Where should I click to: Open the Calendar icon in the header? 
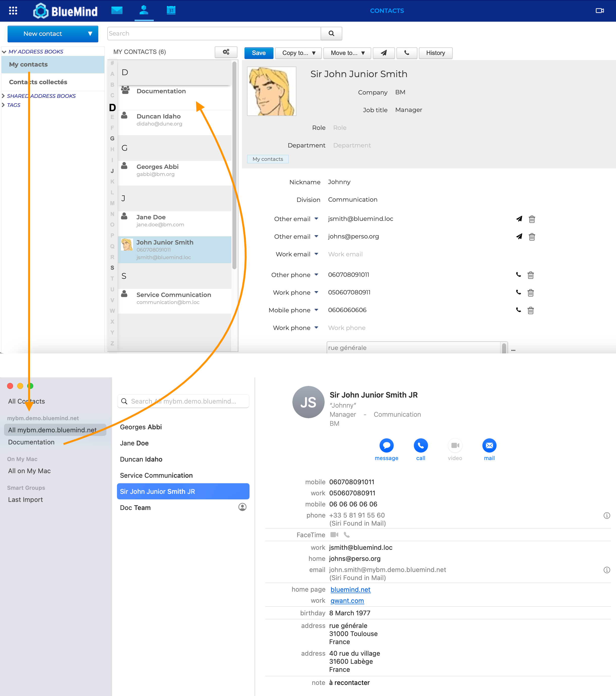[x=171, y=10]
